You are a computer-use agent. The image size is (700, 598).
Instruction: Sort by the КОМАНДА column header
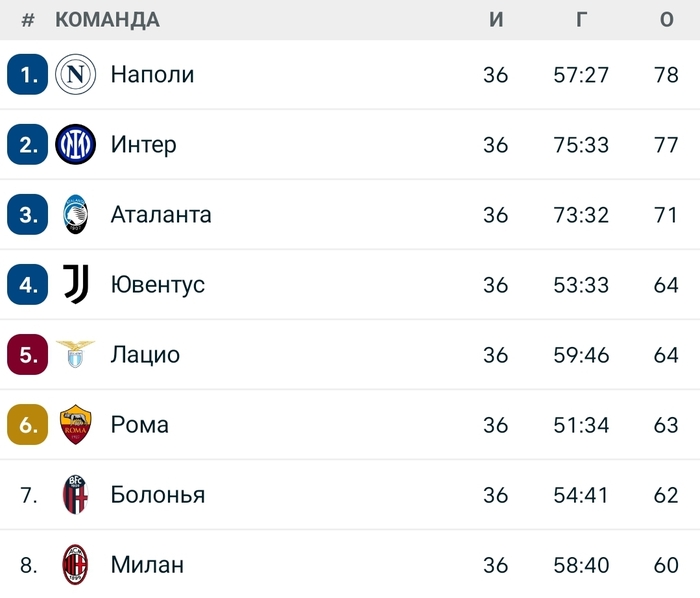[107, 20]
